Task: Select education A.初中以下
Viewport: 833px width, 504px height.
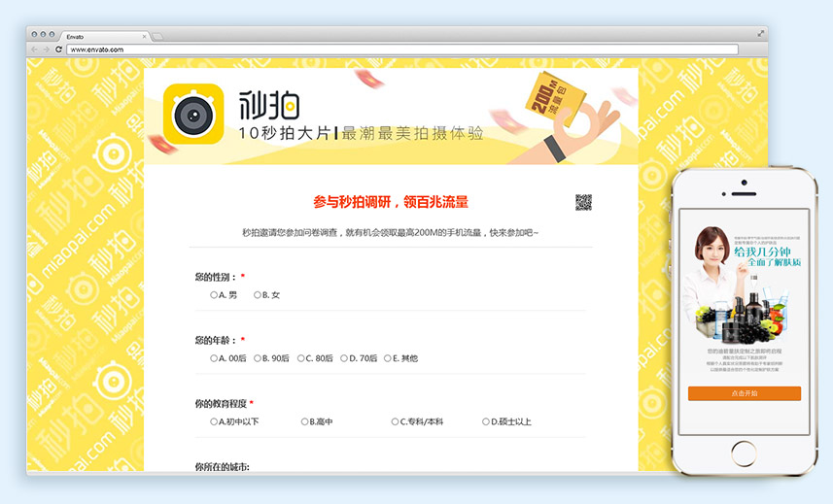Action: point(234,421)
